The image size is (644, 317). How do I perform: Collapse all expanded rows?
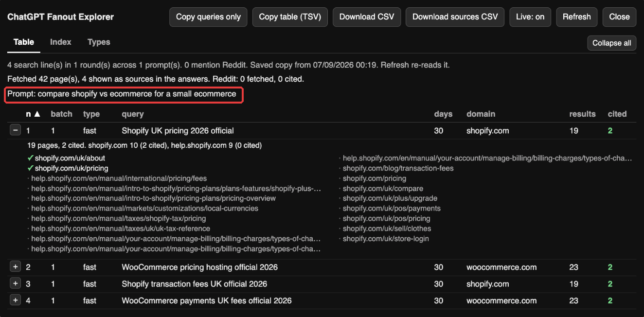pyautogui.click(x=611, y=43)
